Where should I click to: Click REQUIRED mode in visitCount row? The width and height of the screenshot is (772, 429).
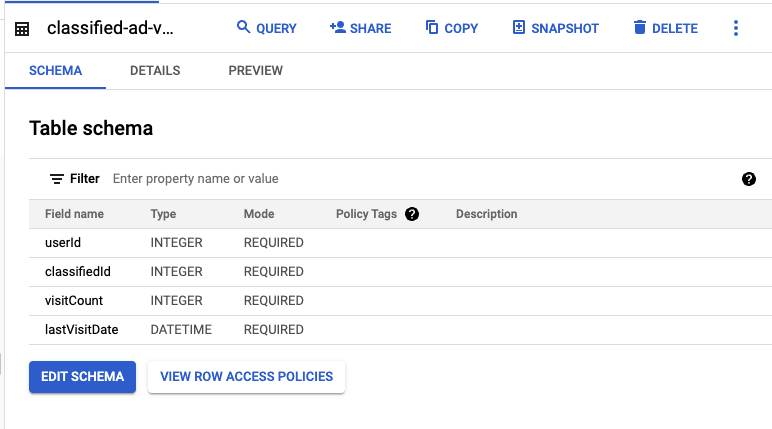point(274,300)
